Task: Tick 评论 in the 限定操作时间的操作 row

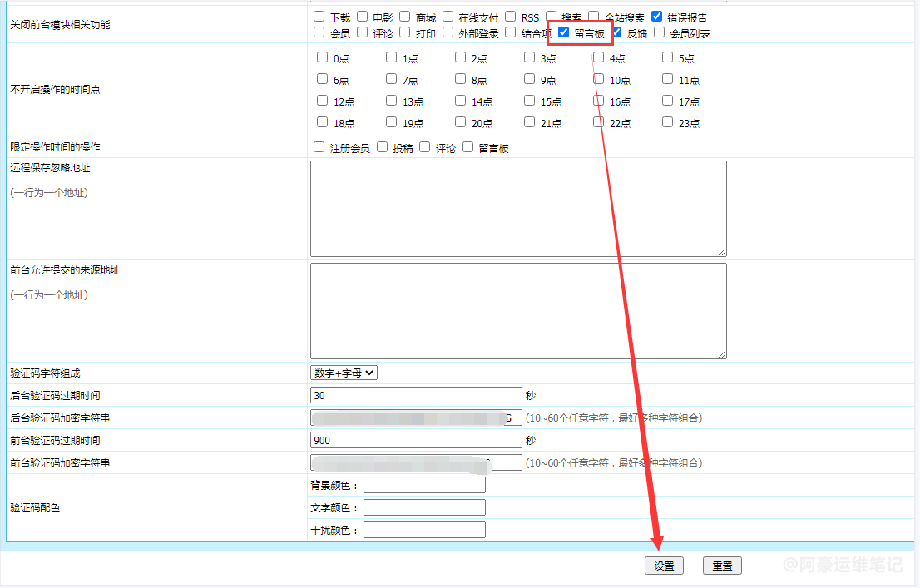Action: pyautogui.click(x=425, y=146)
